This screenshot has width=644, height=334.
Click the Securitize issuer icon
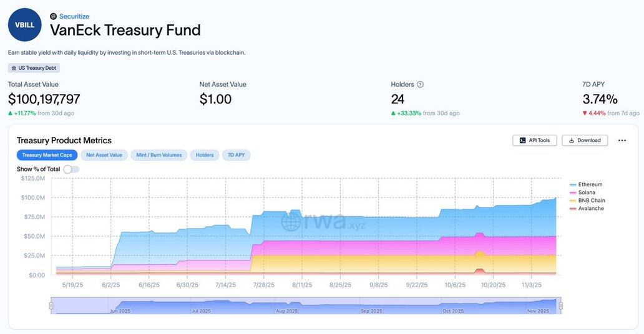point(53,16)
